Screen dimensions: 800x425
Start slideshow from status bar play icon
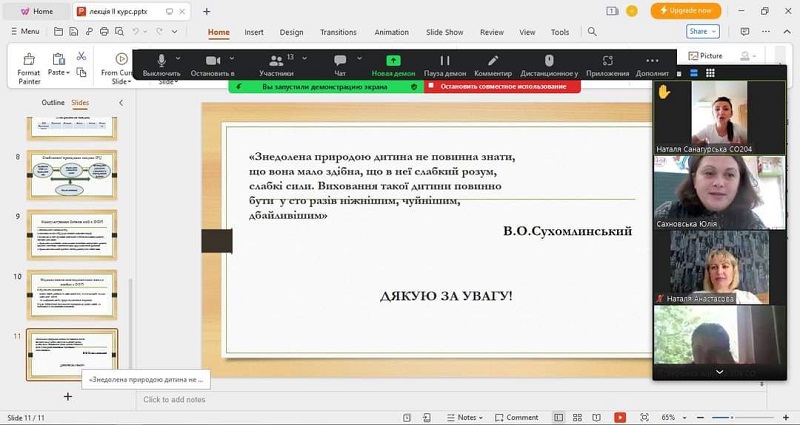point(620,417)
